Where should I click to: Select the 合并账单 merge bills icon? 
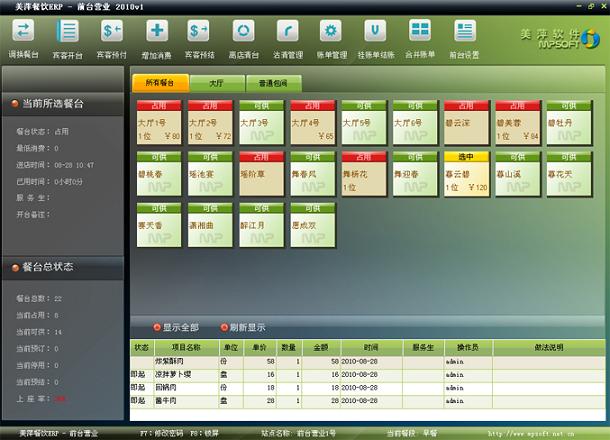pos(420,32)
